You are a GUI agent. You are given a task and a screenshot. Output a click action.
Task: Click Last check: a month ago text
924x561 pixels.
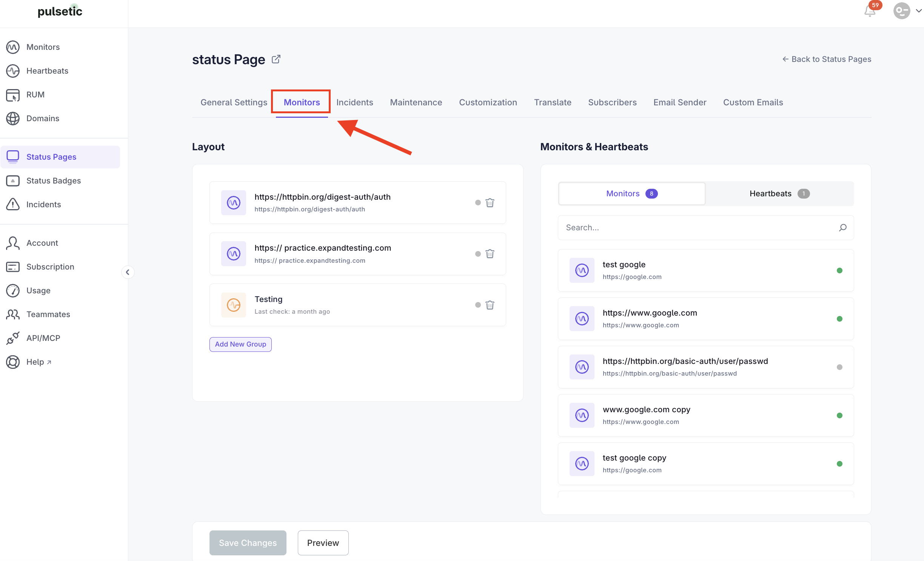[292, 311]
